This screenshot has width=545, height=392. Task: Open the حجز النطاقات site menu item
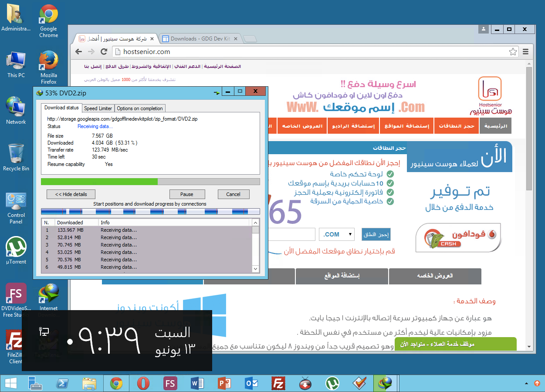(x=457, y=126)
